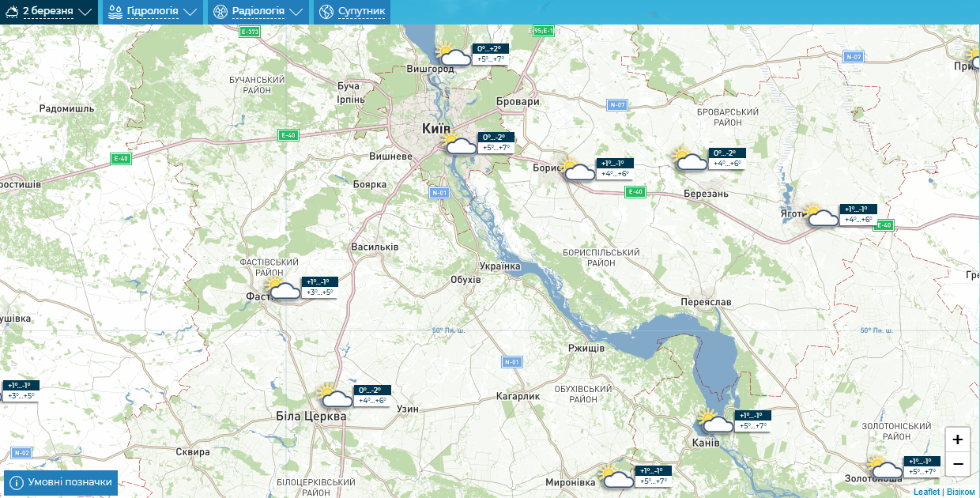Click the globe icon beside Супутник
The height and width of the screenshot is (498, 980).
pos(326,12)
